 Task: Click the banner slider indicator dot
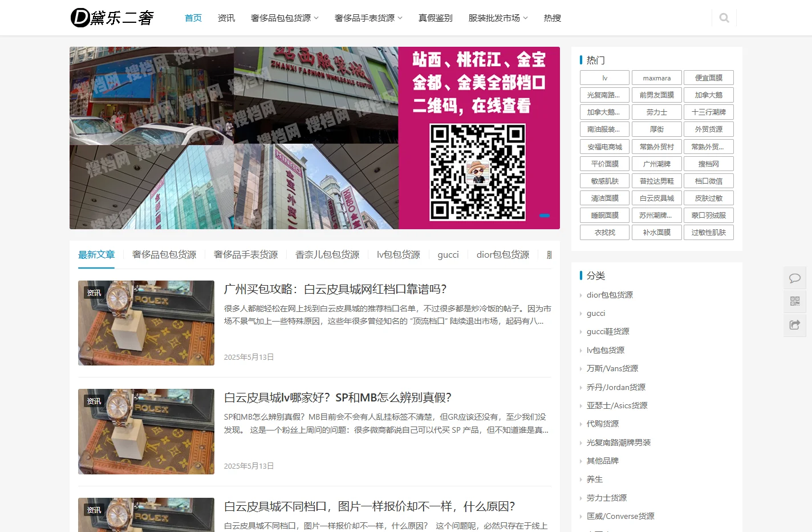(545, 216)
